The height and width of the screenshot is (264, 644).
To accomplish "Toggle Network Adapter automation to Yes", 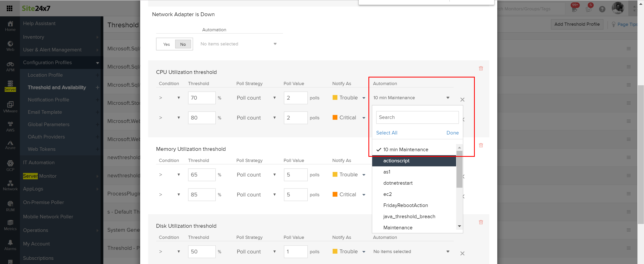I will (166, 44).
